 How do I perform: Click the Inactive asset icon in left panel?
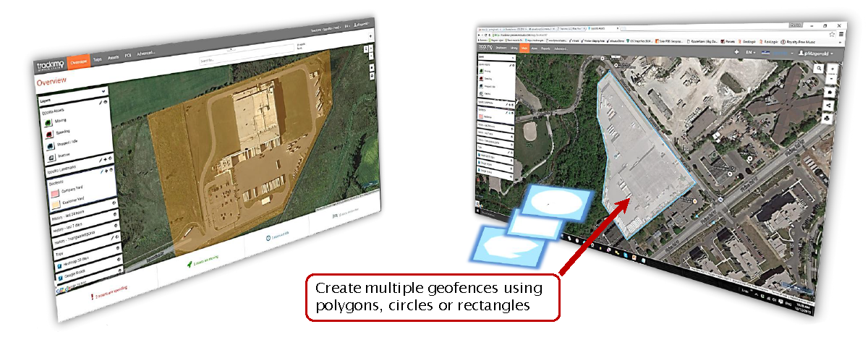pyautogui.click(x=51, y=156)
